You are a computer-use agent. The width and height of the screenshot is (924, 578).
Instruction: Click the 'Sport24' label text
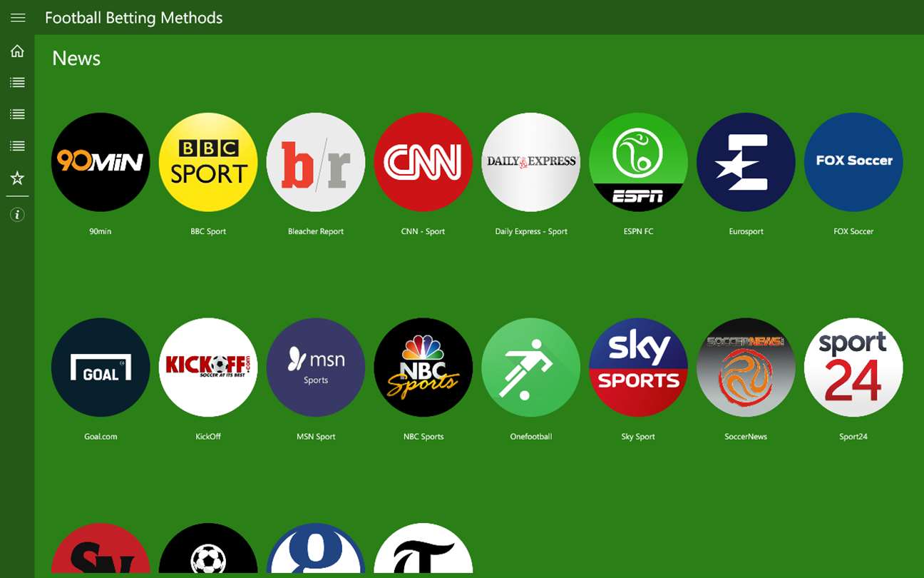click(x=853, y=437)
